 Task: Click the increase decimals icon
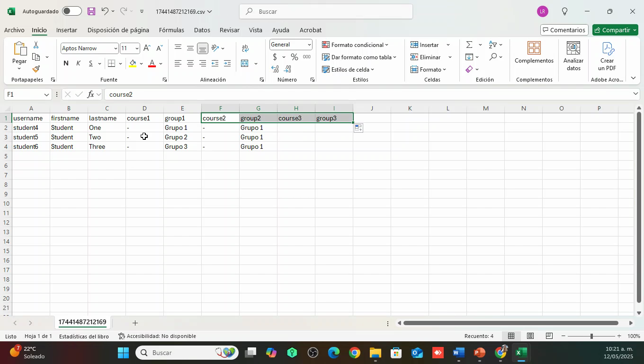tap(275, 69)
